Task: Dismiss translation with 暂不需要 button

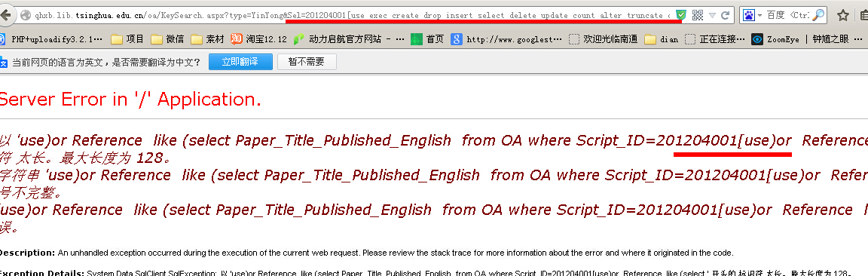Action: tap(307, 62)
